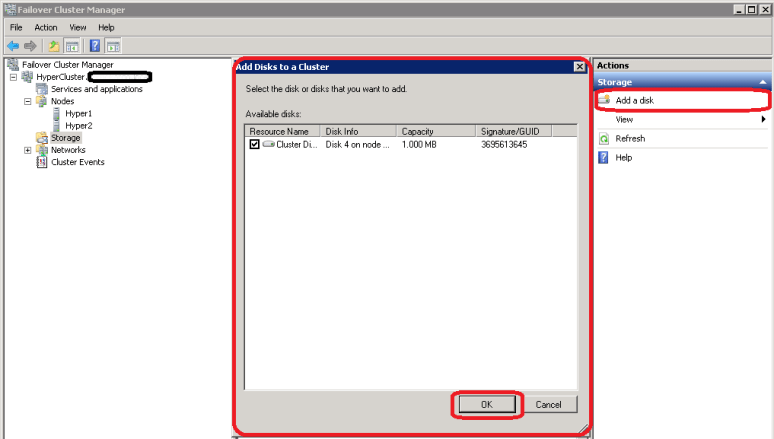Click Add a disk action link
This screenshot has width=774, height=439.
636,101
